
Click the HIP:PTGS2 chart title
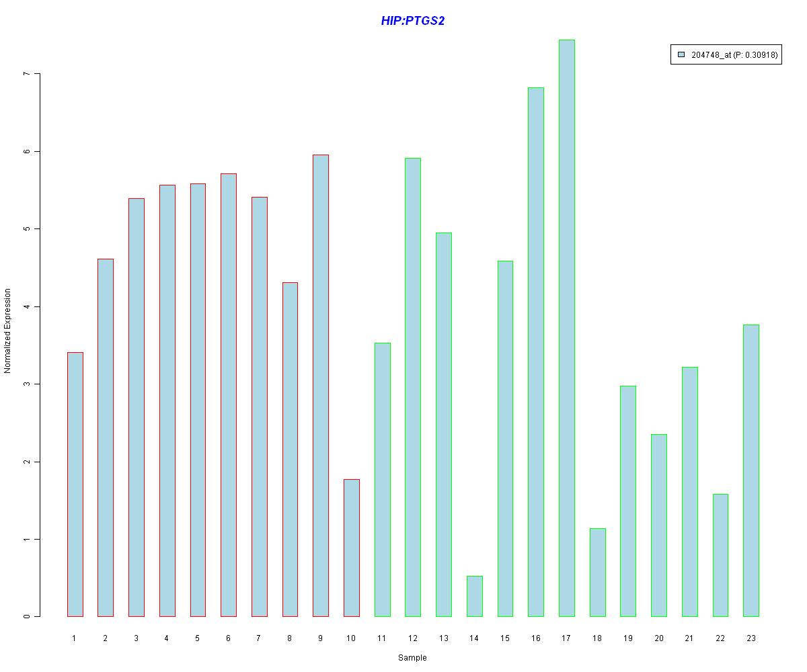click(x=412, y=21)
